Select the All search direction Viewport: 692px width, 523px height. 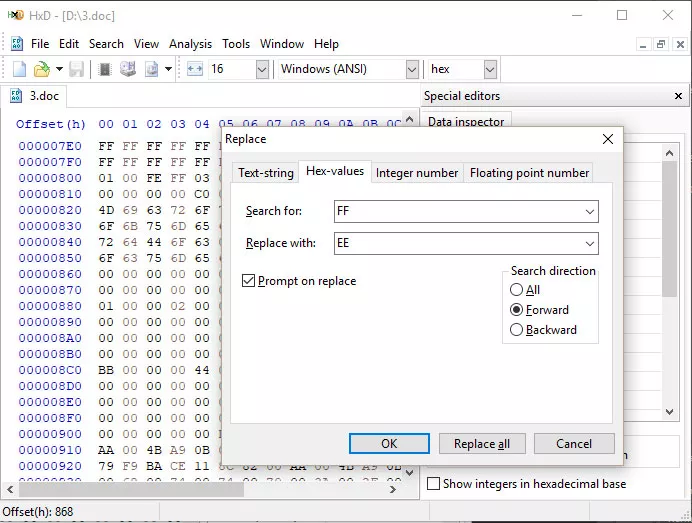516,290
